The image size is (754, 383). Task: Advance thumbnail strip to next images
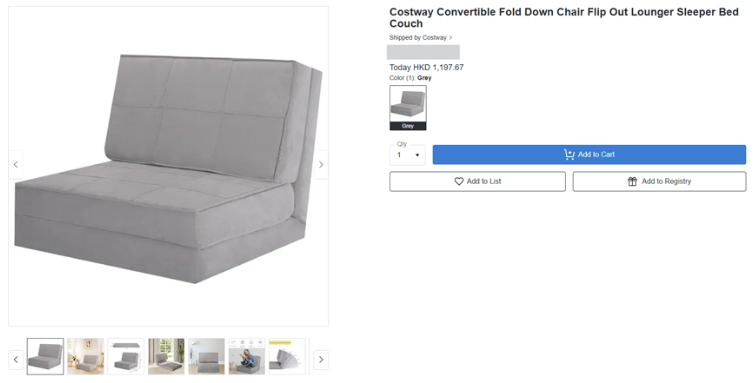[x=321, y=359]
